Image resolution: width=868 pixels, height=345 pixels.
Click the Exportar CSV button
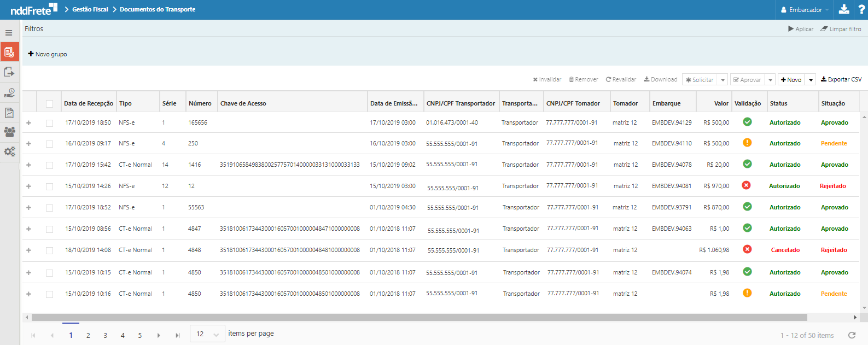(x=841, y=80)
